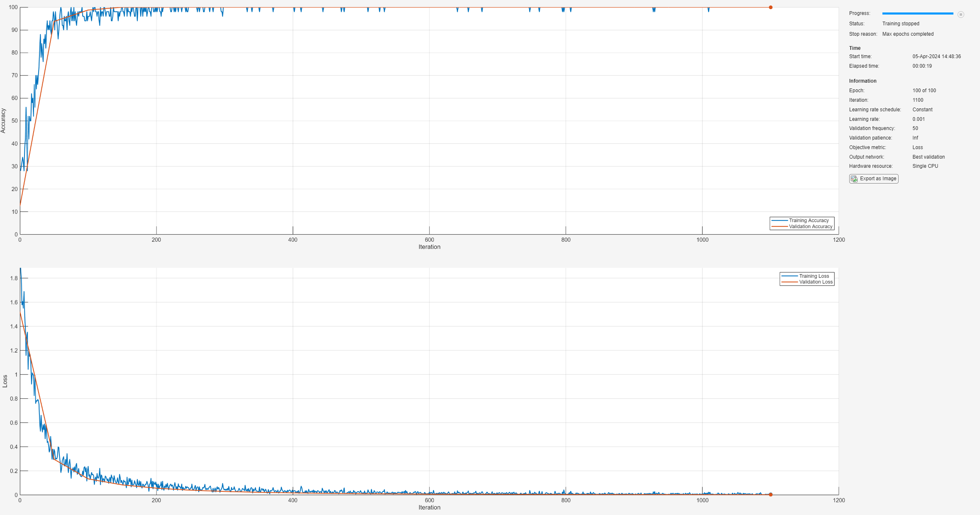
Task: Click final validation loss marker dot
Action: pyautogui.click(x=770, y=494)
